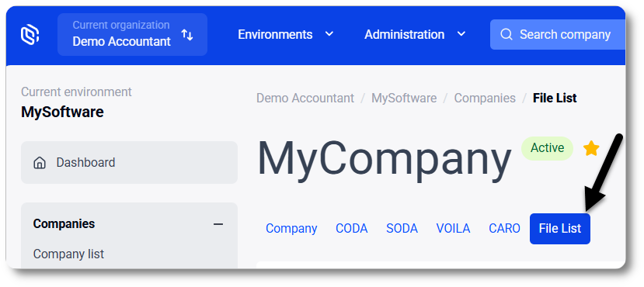This screenshot has width=644, height=287.
Task: Click Companies breadcrumb
Action: (485, 99)
